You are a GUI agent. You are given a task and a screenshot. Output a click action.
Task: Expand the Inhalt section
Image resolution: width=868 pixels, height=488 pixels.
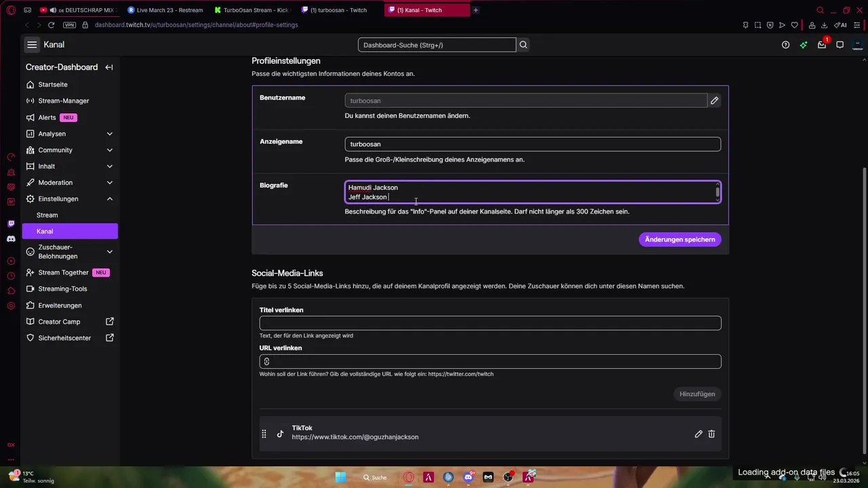click(110, 166)
